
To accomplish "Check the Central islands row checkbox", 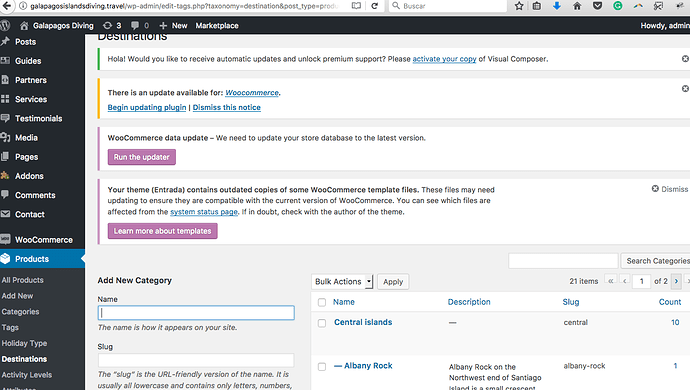I will pyautogui.click(x=322, y=323).
